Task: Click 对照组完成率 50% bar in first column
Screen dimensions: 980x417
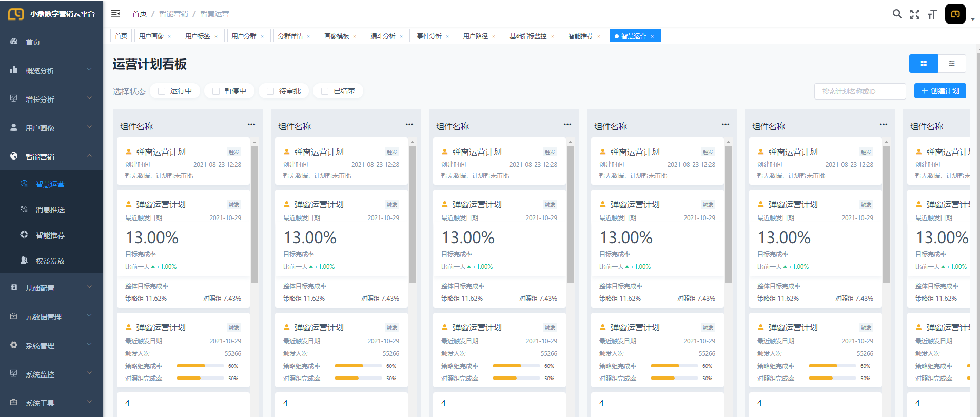Action: pos(200,378)
